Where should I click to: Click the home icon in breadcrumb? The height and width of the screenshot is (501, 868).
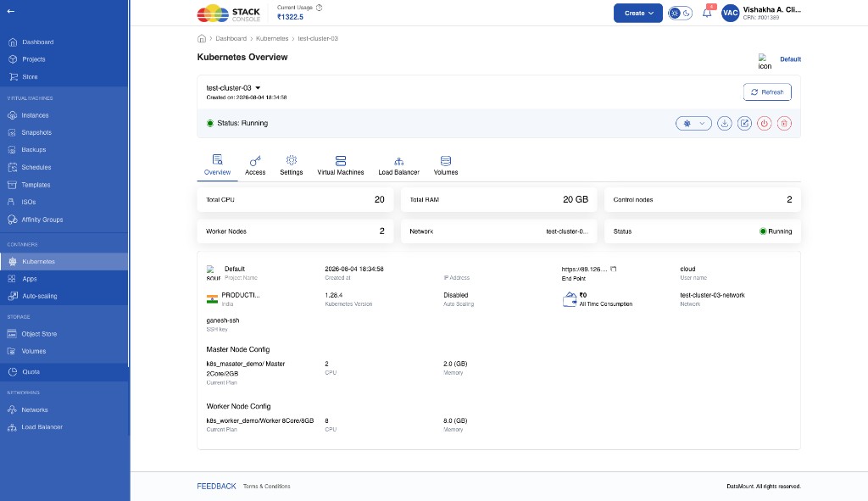pyautogui.click(x=202, y=38)
